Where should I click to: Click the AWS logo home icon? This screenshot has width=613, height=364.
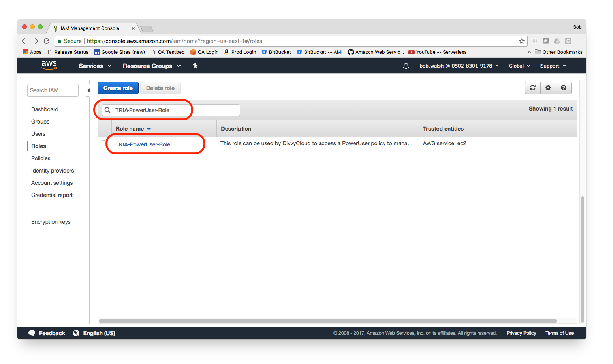[x=49, y=65]
